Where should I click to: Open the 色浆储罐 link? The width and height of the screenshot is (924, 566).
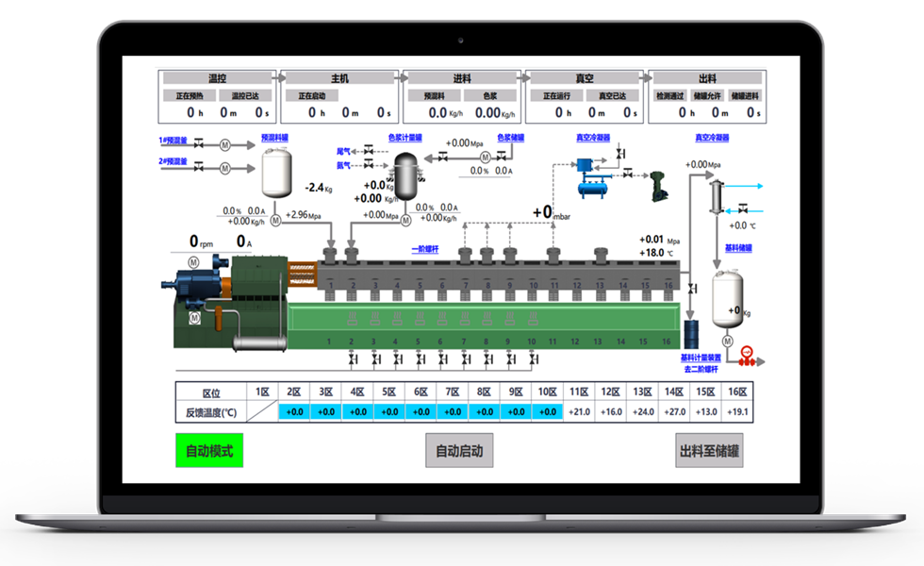[510, 138]
